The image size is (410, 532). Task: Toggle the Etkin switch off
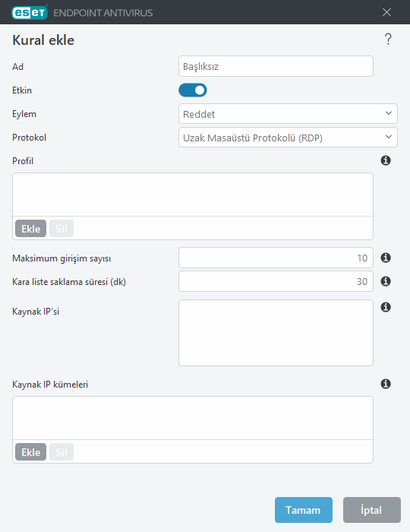[193, 90]
